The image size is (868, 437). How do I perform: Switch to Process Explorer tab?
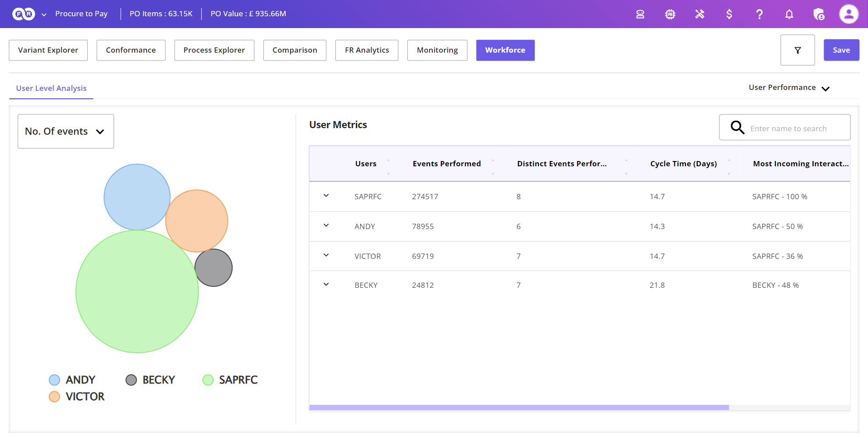coord(214,50)
